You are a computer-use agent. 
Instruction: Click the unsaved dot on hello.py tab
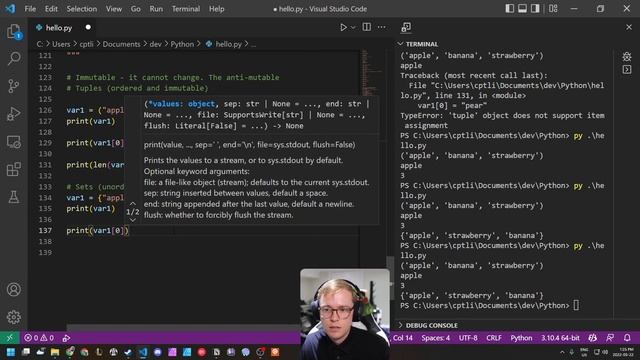coord(88,27)
